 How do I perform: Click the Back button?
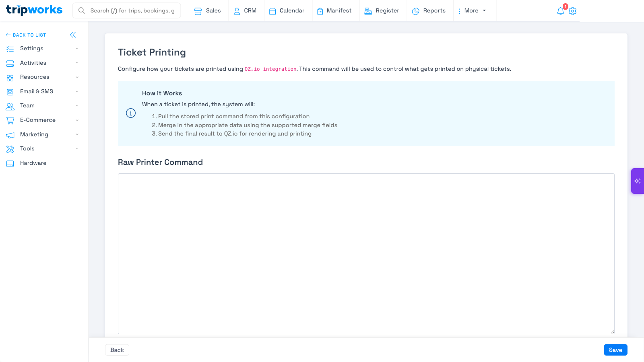pos(117,350)
